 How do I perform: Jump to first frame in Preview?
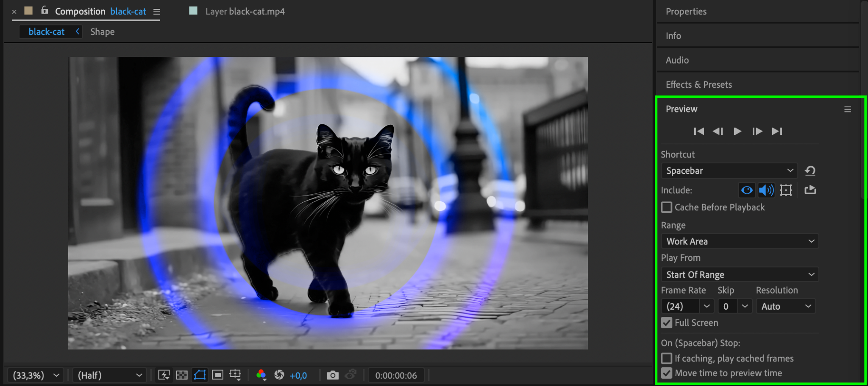point(699,131)
